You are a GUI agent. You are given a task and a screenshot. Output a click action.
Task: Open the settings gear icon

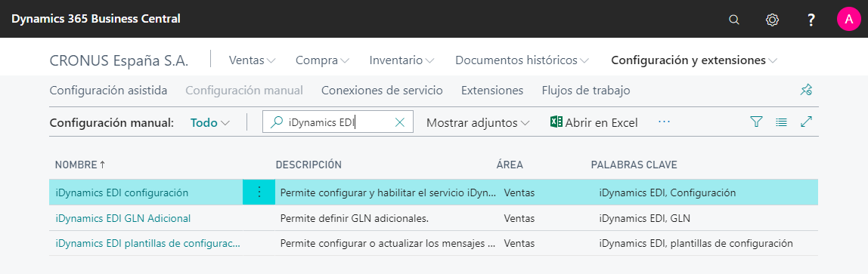coord(772,20)
